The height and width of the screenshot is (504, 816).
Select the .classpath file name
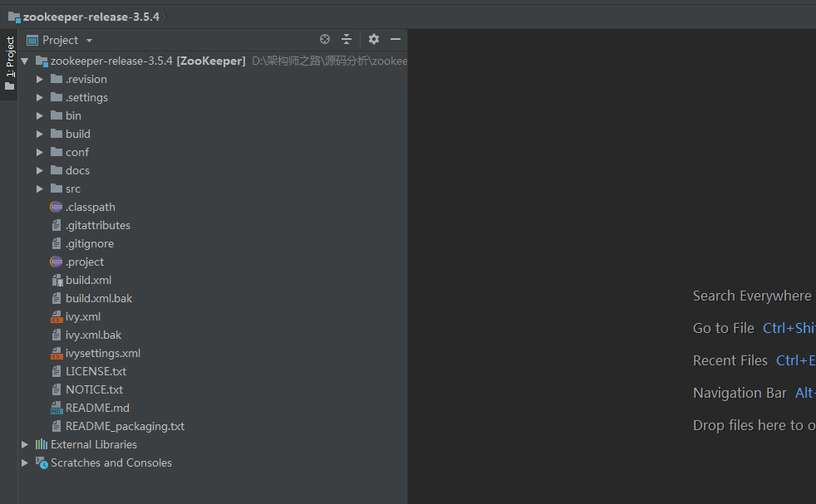[x=91, y=207]
